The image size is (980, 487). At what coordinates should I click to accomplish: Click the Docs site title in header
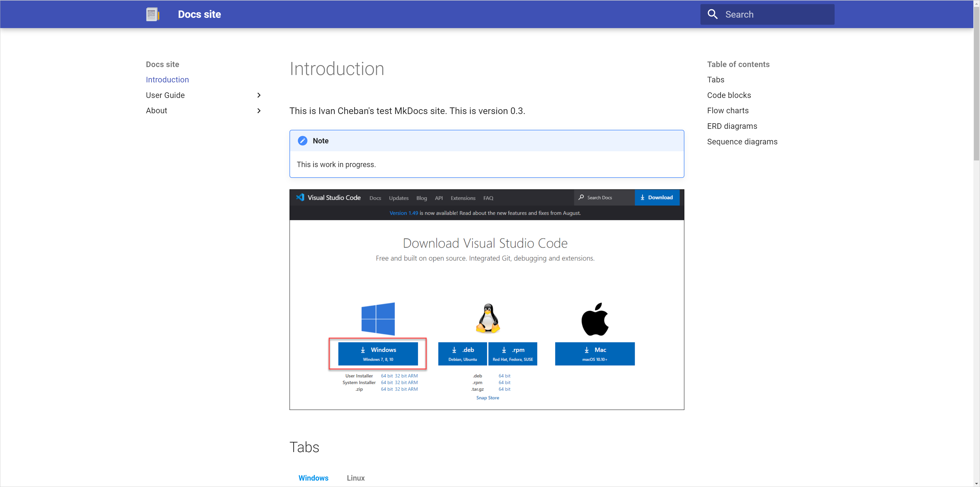tap(199, 15)
